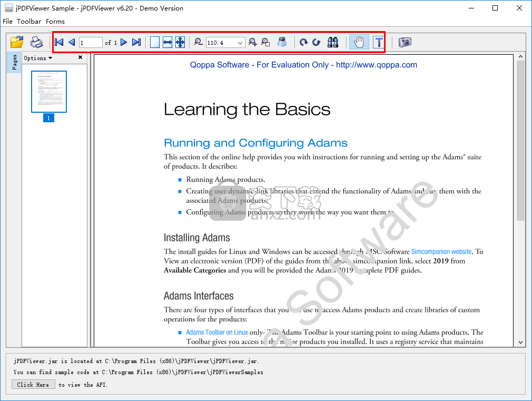Minimize the jPDFViewer window
This screenshot has height=401, width=532.
(471, 8)
